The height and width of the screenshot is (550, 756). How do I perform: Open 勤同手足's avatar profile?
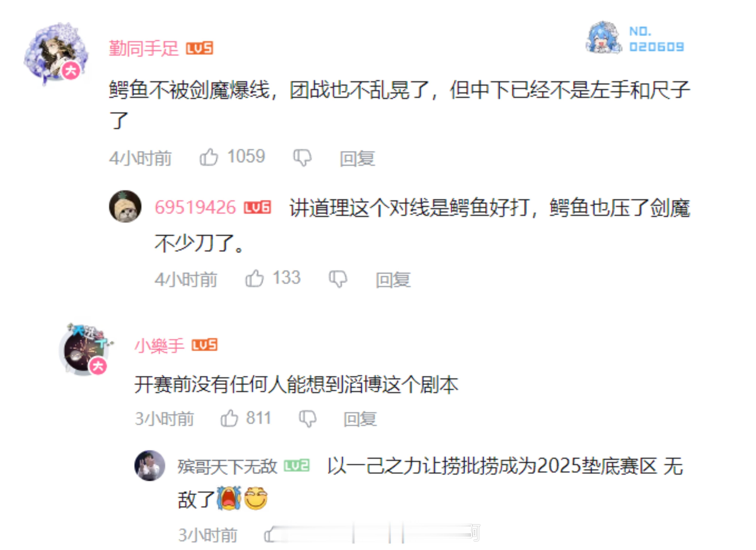click(55, 53)
